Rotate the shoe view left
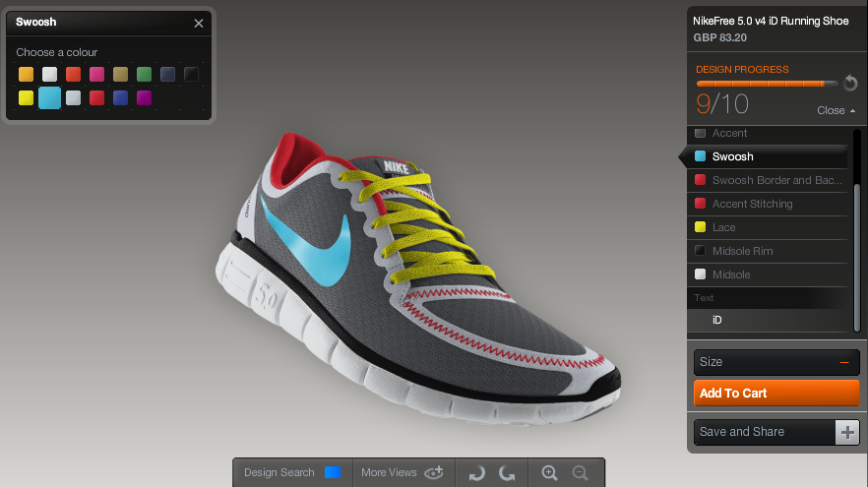 point(477,473)
